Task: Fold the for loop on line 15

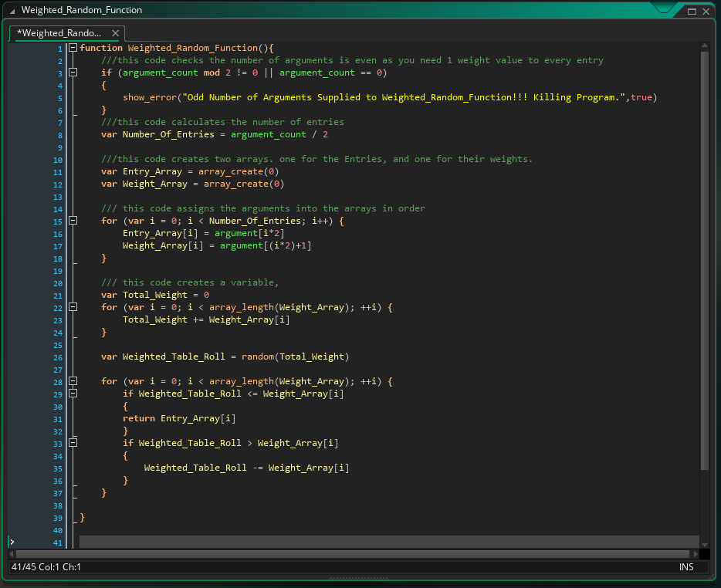Action: [x=73, y=221]
